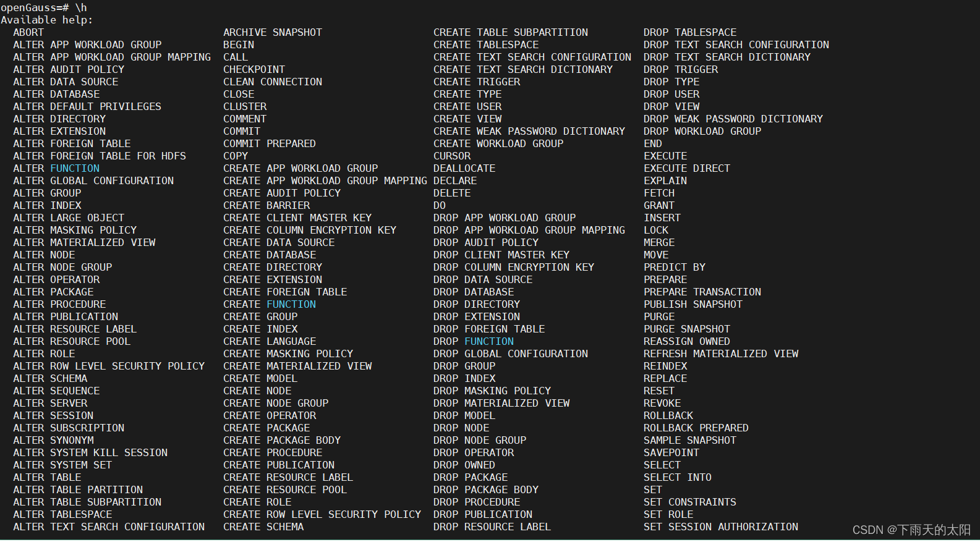Click 'ROLLBACK PREPARED' entry
This screenshot has width=980, height=542.
pos(696,428)
